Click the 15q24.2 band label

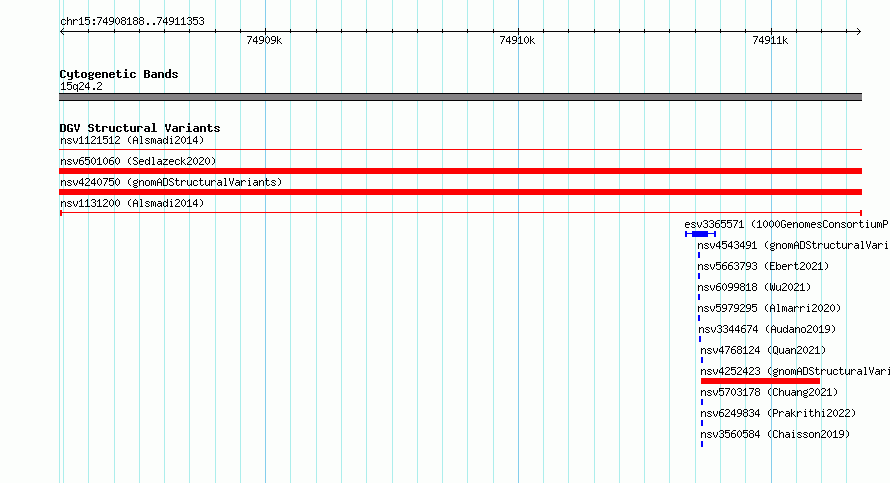(x=81, y=86)
